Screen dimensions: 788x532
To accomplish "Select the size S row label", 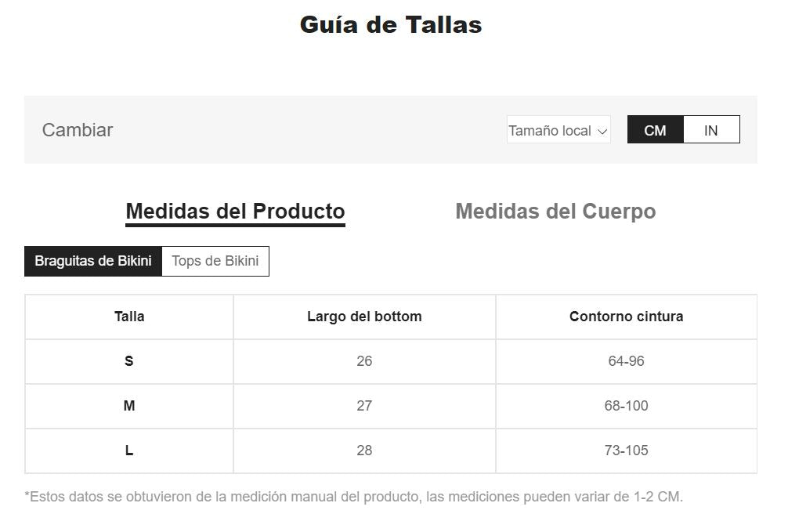I will [129, 361].
